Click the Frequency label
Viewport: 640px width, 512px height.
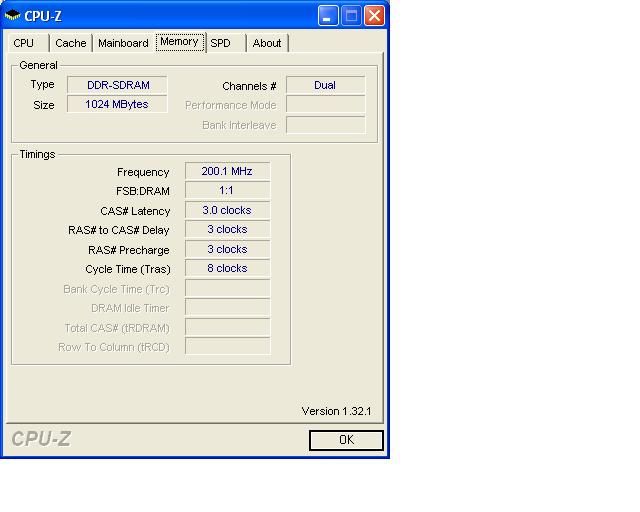point(143,172)
